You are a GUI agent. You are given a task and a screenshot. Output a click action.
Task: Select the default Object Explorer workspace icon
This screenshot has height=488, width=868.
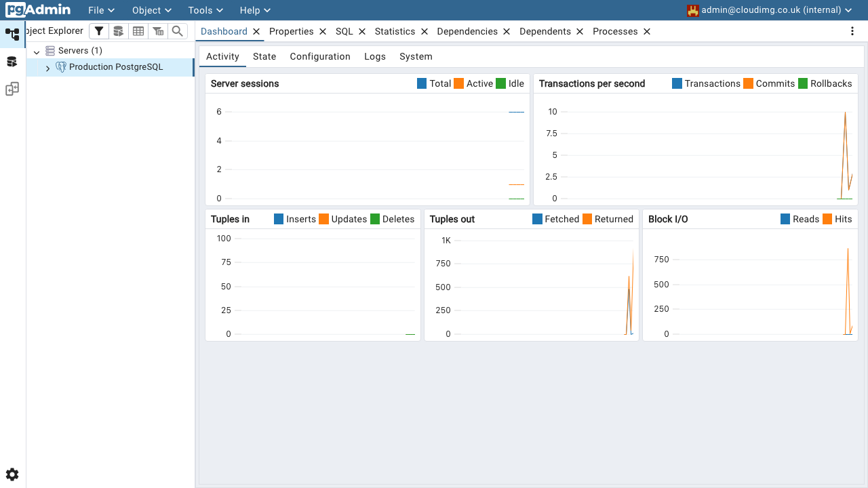(12, 35)
